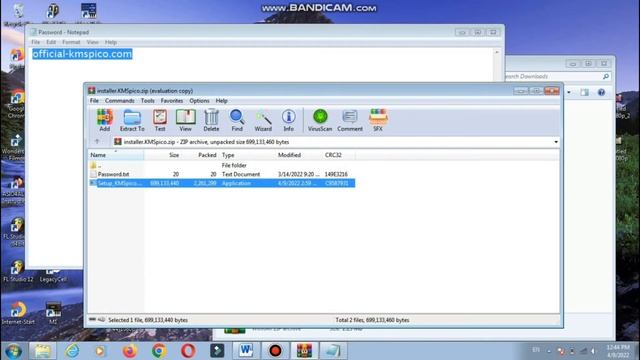
Task: Open File Explorer from taskbar
Action: pos(42,351)
